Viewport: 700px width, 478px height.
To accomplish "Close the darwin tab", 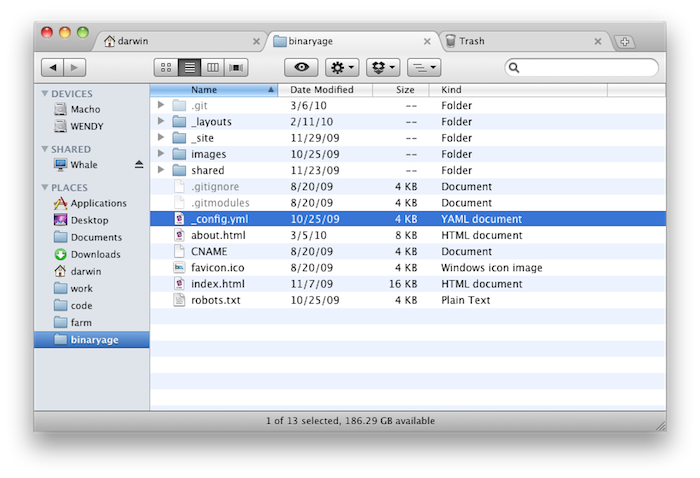I will click(x=256, y=42).
